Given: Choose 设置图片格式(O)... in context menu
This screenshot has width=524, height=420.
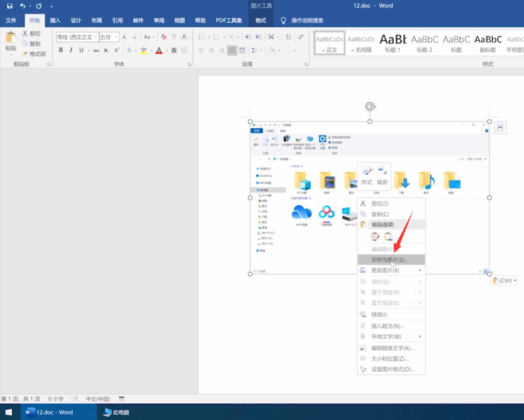Looking at the screenshot, I should point(391,369).
